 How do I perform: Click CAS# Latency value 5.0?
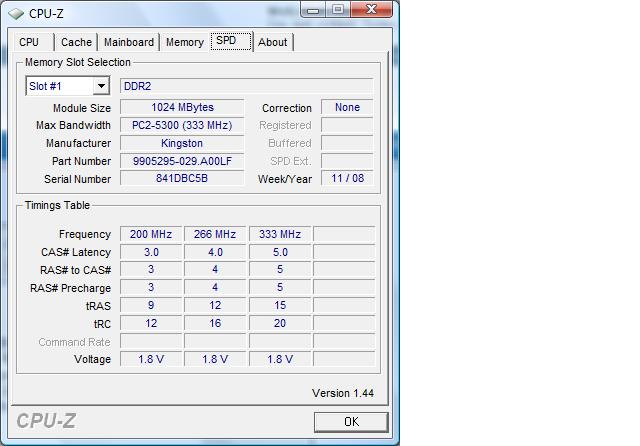pos(280,252)
